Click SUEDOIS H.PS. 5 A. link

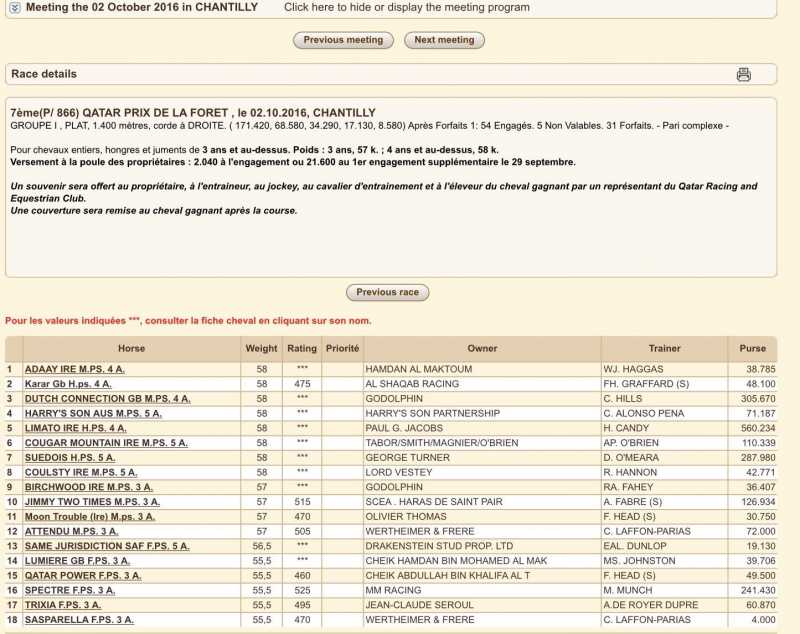pos(69,457)
